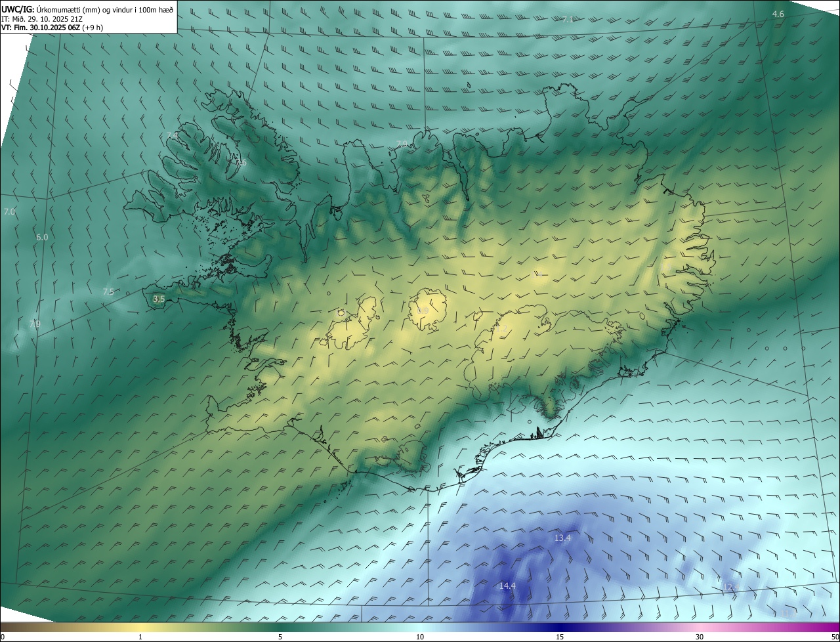This screenshot has width=840, height=642.
Task: Click the 4.6 value label on the map
Action: tap(778, 14)
